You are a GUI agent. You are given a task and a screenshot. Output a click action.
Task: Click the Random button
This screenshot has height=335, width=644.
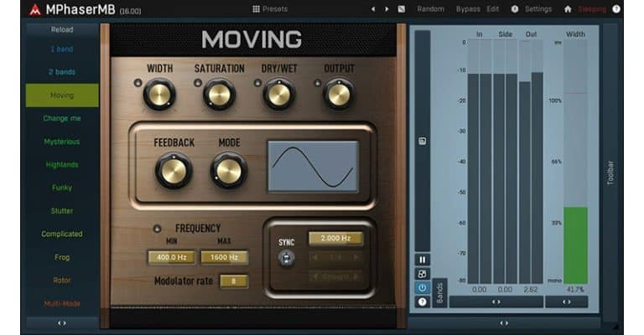pyautogui.click(x=430, y=9)
